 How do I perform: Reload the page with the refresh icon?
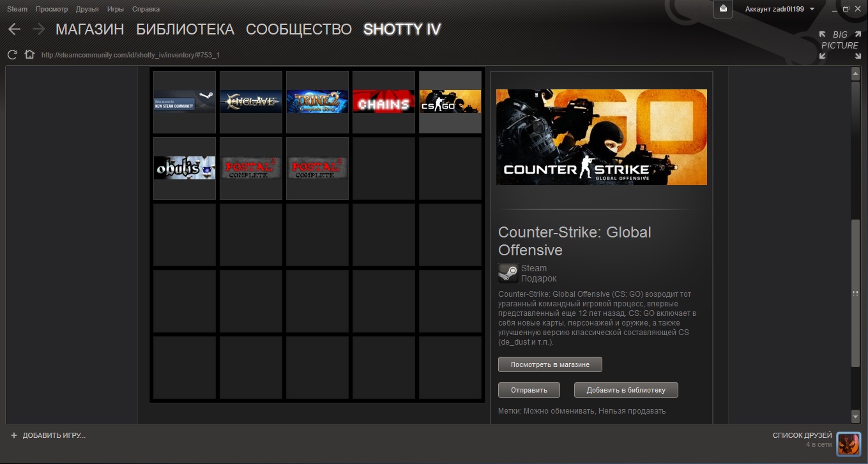click(12, 55)
